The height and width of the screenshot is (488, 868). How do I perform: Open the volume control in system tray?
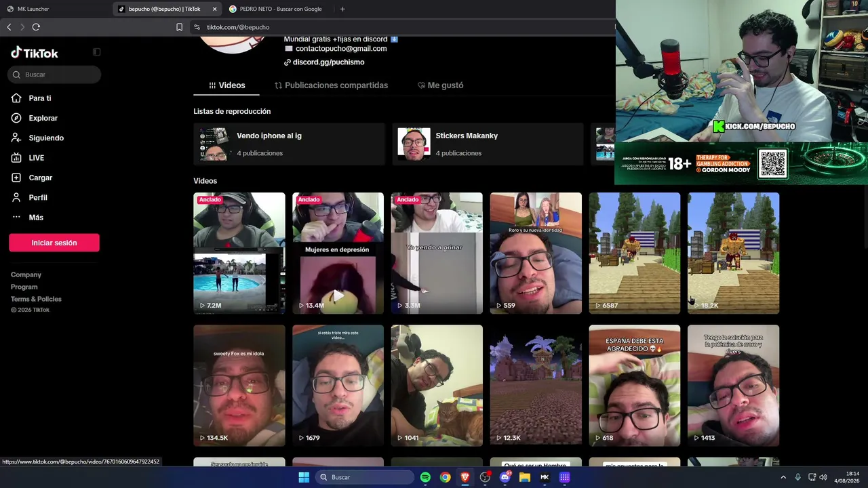click(x=823, y=477)
